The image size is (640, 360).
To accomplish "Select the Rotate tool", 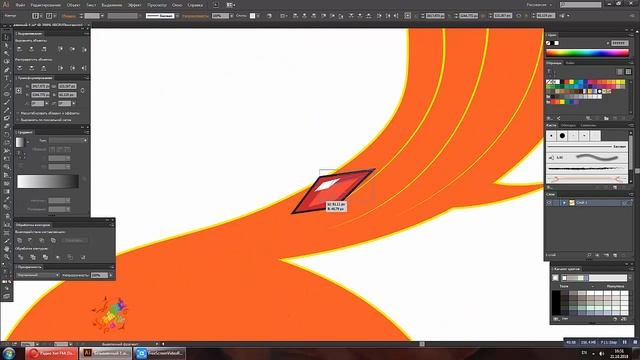I will pyautogui.click(x=7, y=135).
